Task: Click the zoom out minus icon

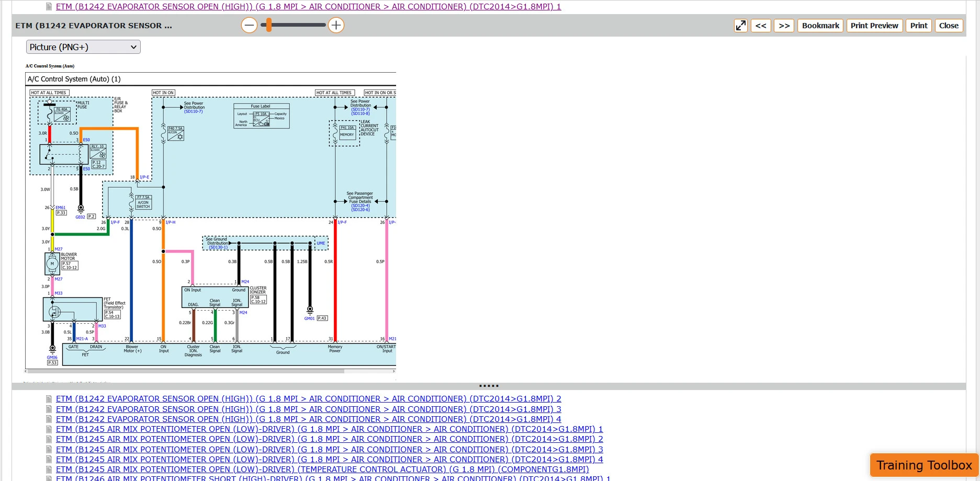Action: tap(249, 25)
